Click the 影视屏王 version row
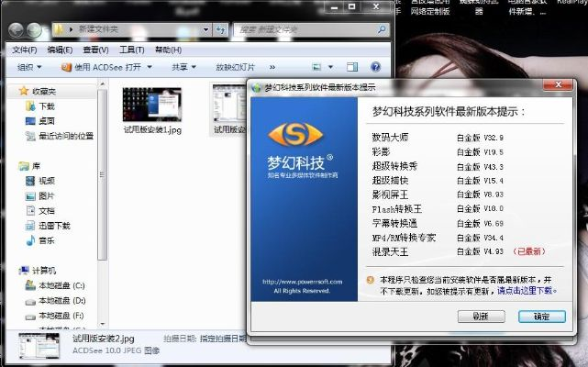Screen dimensions: 588x367 pyautogui.click(x=438, y=195)
